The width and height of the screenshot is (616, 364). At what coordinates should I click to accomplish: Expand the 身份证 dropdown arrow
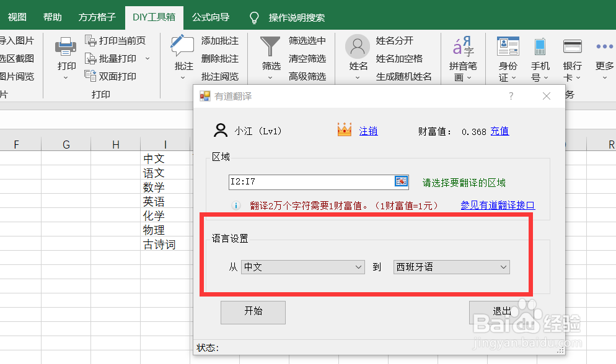(x=514, y=77)
